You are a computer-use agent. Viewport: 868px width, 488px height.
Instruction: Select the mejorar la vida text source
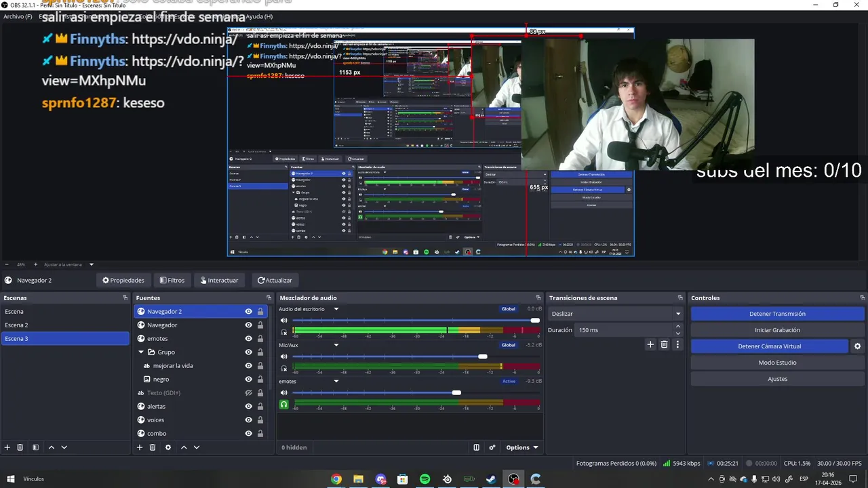[x=201, y=366]
